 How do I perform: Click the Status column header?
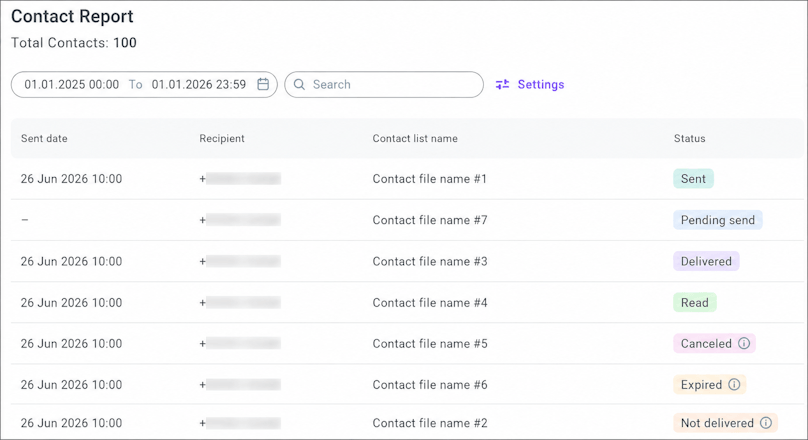689,138
